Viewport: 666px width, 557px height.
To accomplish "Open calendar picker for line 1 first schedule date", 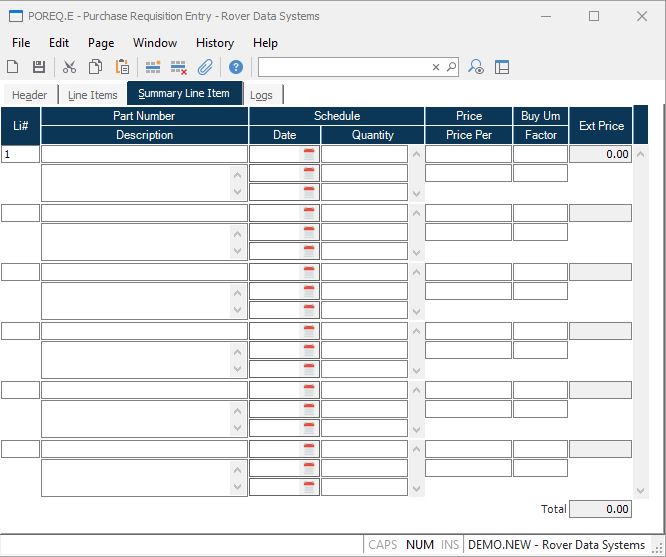I will (x=309, y=154).
